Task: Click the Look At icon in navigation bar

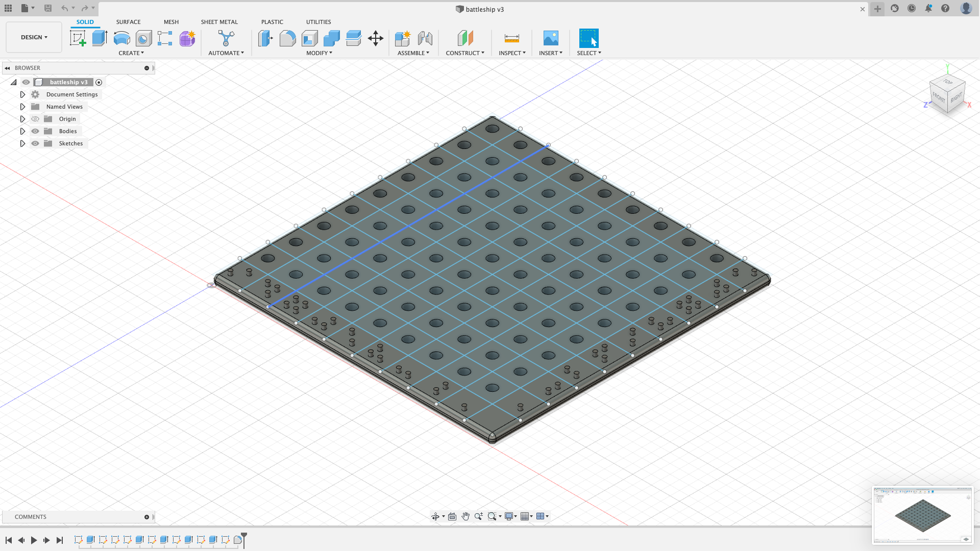Action: [452, 516]
